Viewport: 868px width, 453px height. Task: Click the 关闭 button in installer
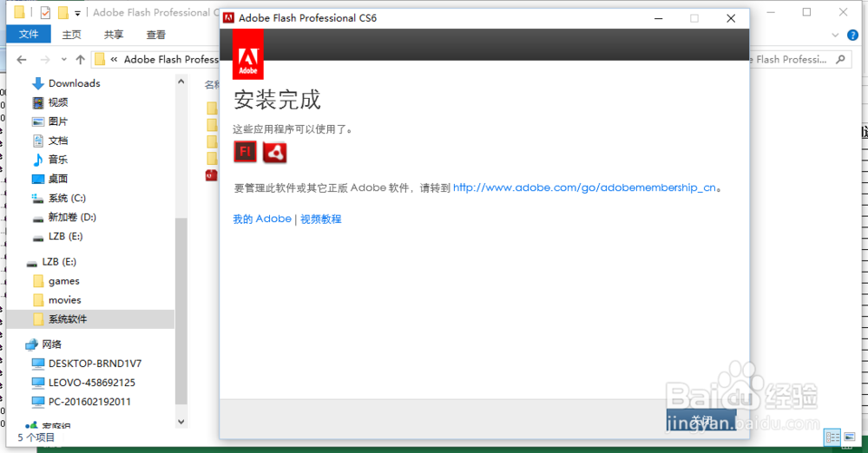tap(701, 421)
